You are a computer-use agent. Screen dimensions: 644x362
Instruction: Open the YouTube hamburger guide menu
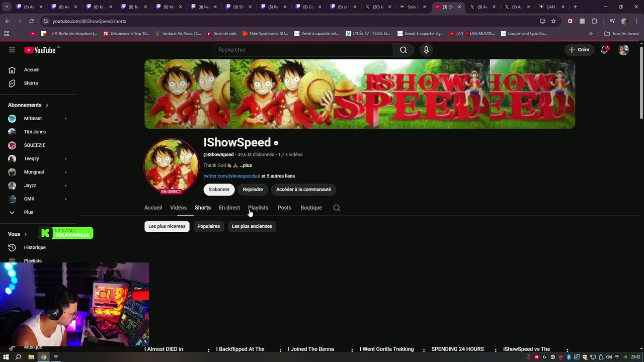(x=12, y=50)
